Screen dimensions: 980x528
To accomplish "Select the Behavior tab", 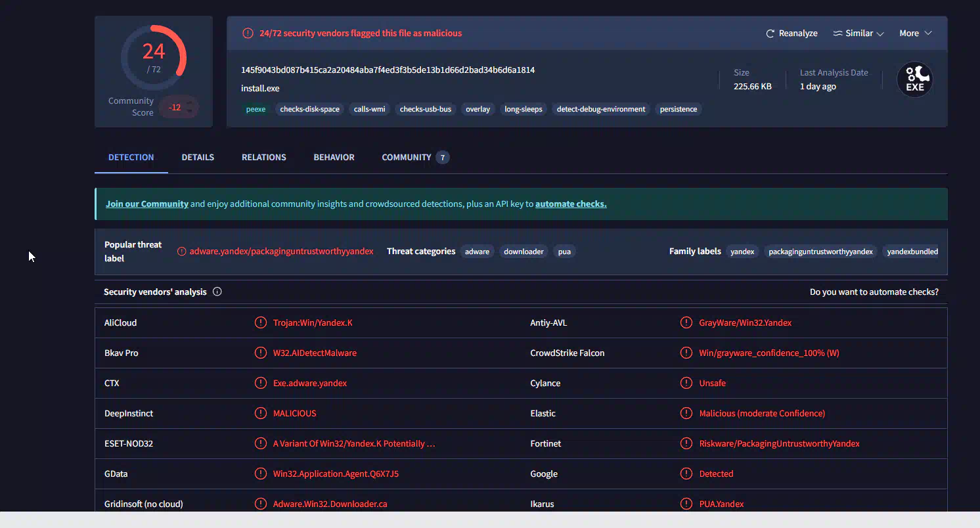I will 334,157.
